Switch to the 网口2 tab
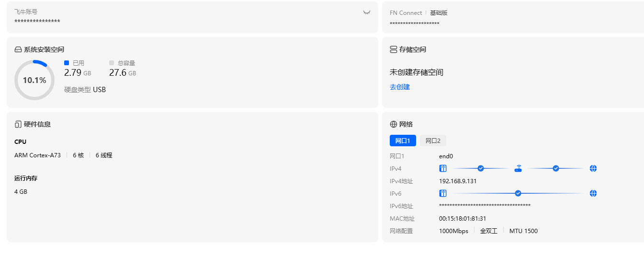Viewport: 644px width, 259px height. click(433, 141)
